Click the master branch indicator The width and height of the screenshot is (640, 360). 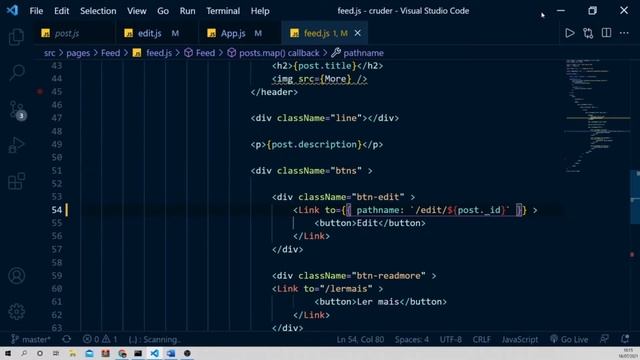click(31, 339)
